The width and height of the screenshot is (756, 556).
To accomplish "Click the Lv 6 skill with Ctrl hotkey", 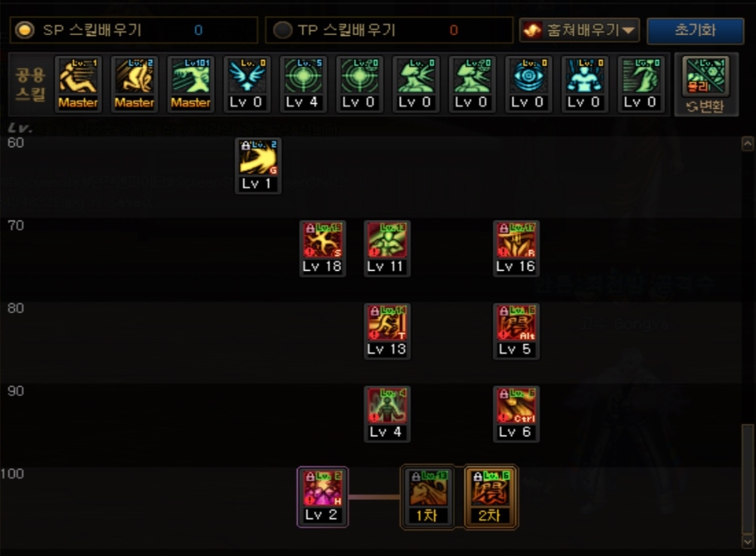I will pyautogui.click(x=516, y=415).
